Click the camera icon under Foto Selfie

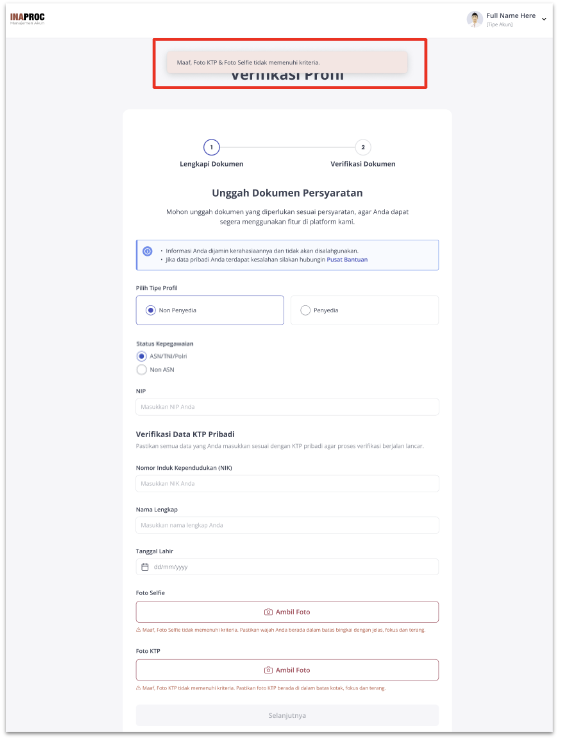click(268, 612)
